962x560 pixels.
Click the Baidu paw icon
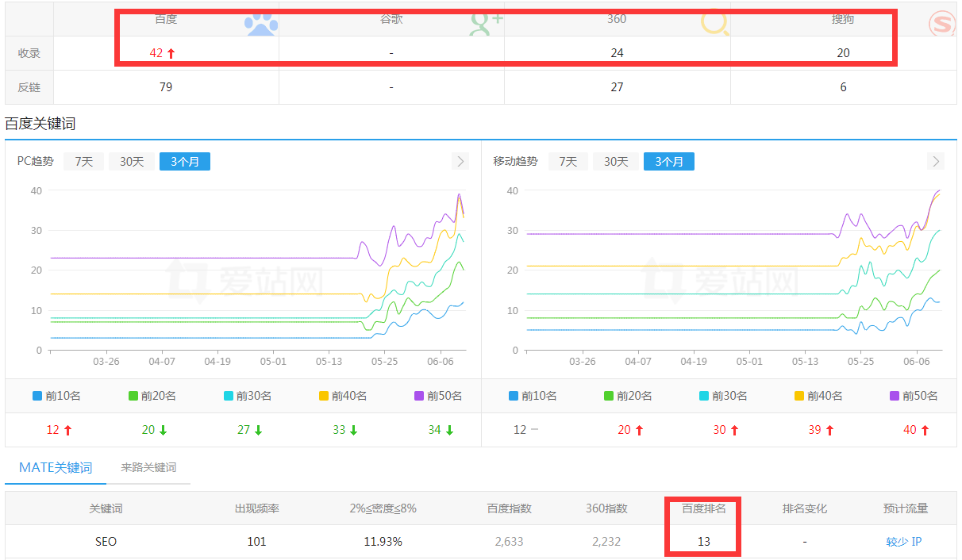[x=261, y=24]
